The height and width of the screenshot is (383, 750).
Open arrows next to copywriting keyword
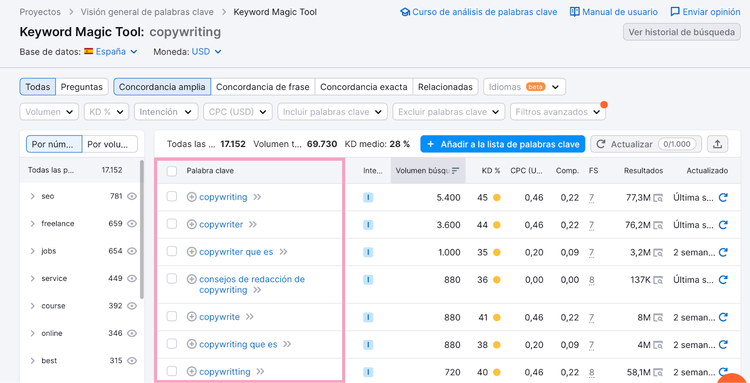click(257, 197)
